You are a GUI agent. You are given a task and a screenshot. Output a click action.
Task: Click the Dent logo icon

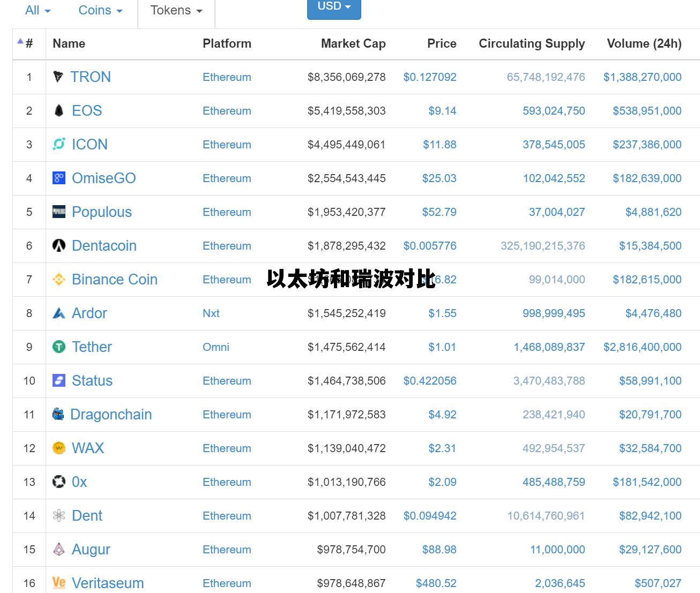59,515
